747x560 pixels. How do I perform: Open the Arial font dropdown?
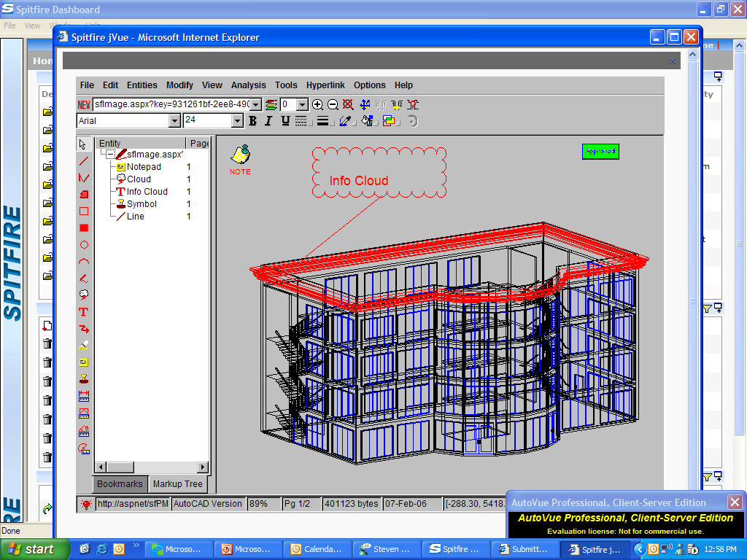[x=175, y=121]
